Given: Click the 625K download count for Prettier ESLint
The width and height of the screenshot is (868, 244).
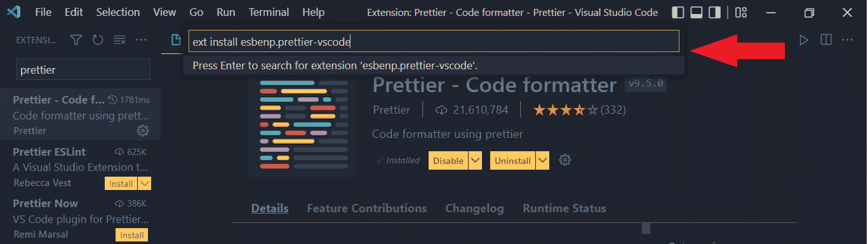Looking at the screenshot, I should [131, 152].
